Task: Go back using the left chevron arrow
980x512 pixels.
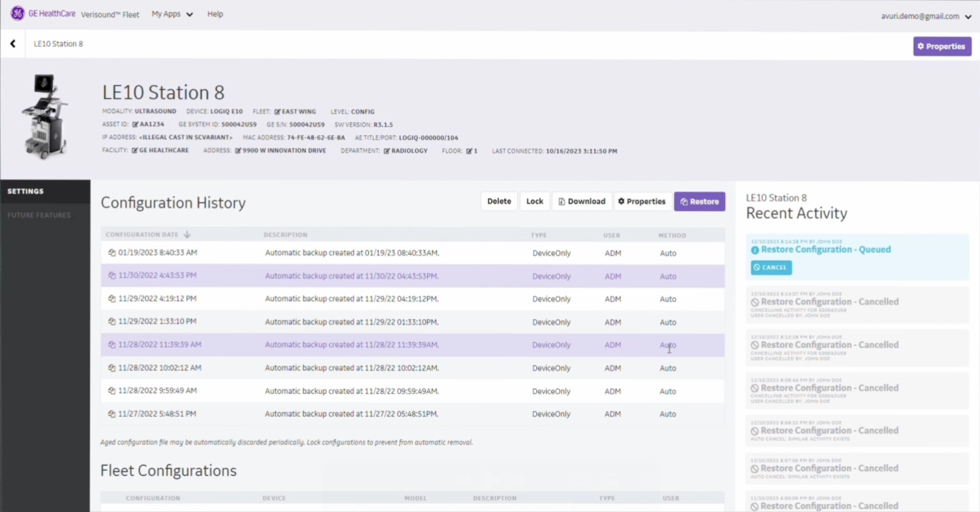Action: pos(13,44)
